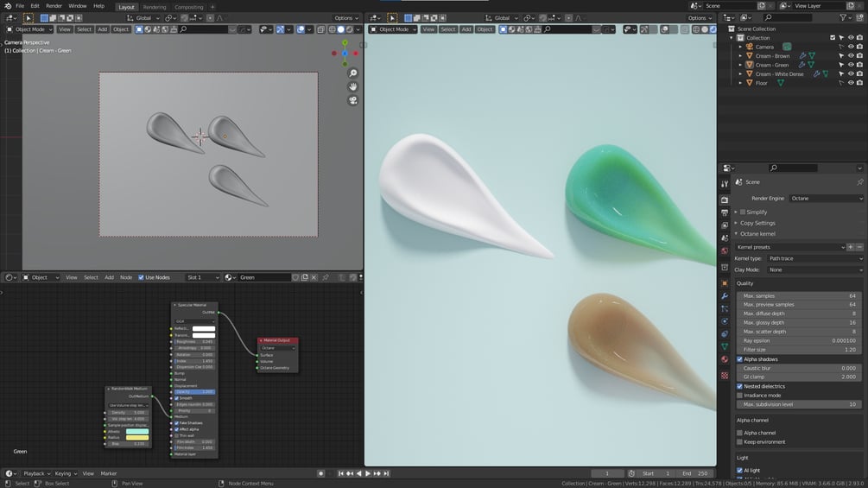This screenshot has height=488, width=868.
Task: Open the Kernel presets dropdown
Action: click(x=790, y=247)
